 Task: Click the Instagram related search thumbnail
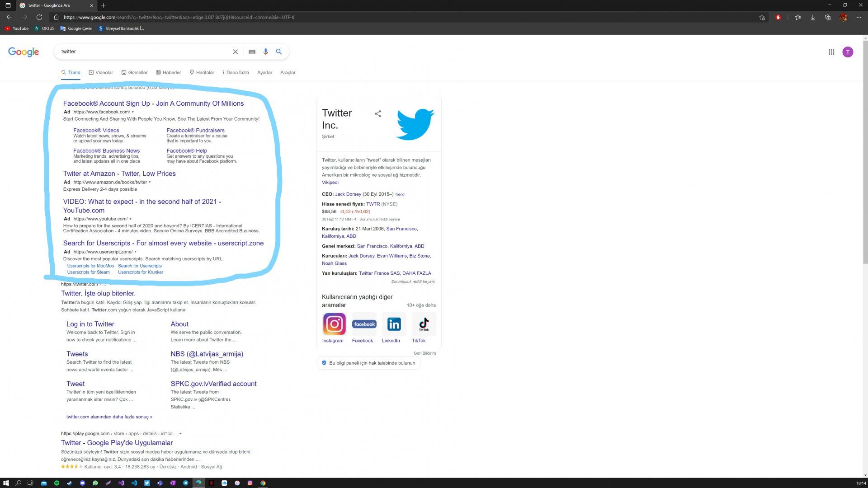pyautogui.click(x=334, y=324)
